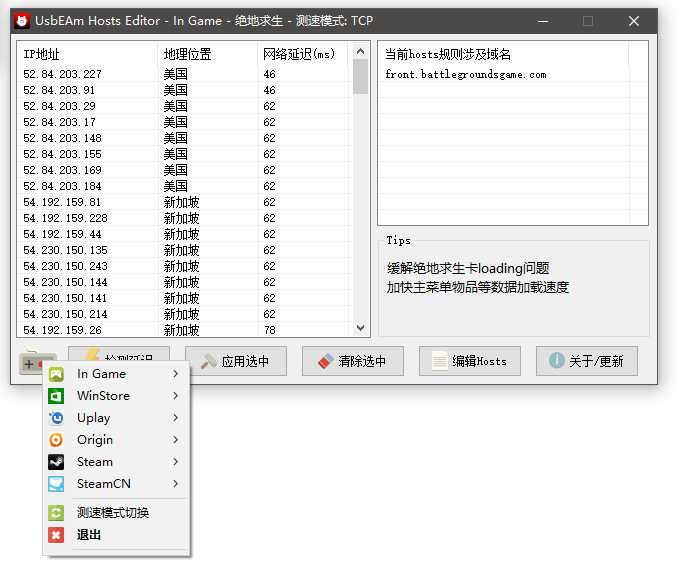The image size is (677, 577).
Task: Click the black Steam logo icon
Action: click(57, 462)
